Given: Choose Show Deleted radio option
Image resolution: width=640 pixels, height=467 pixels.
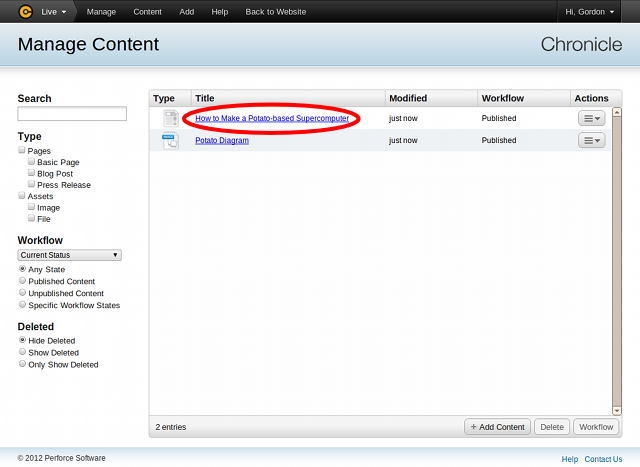Looking at the screenshot, I should click(x=22, y=352).
